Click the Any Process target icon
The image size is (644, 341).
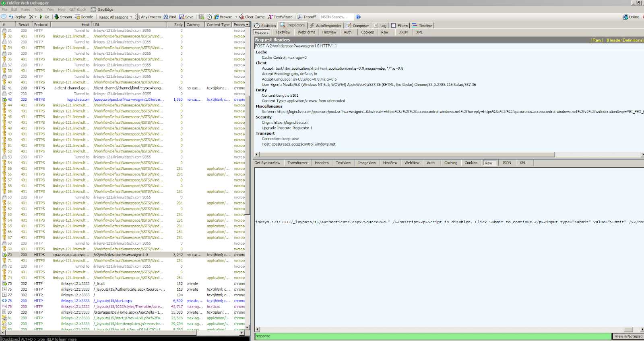pyautogui.click(x=137, y=17)
